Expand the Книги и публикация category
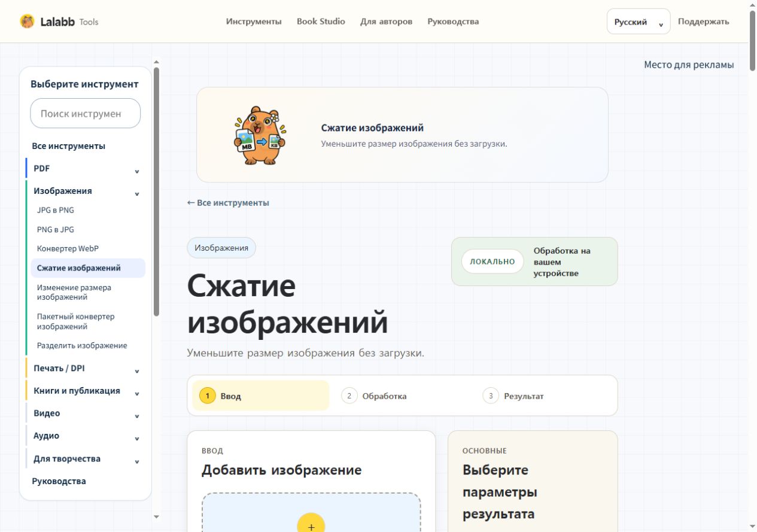The image size is (757, 532). point(86,391)
